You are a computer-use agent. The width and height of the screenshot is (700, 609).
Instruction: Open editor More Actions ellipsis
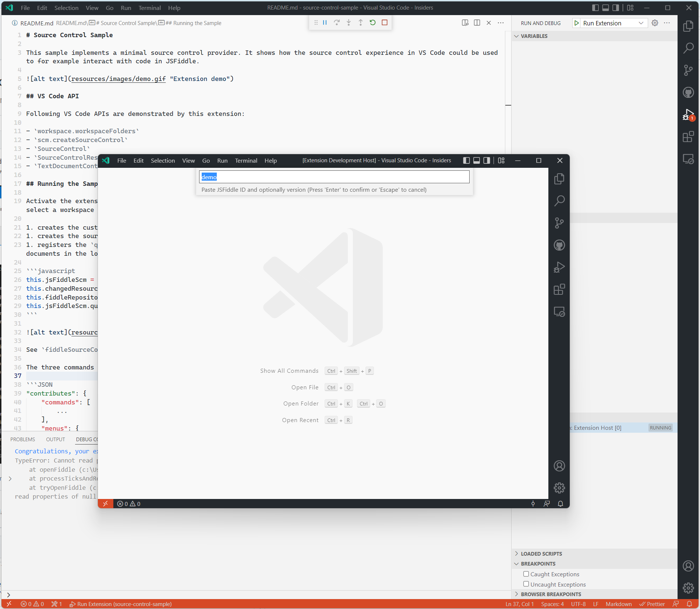(501, 23)
